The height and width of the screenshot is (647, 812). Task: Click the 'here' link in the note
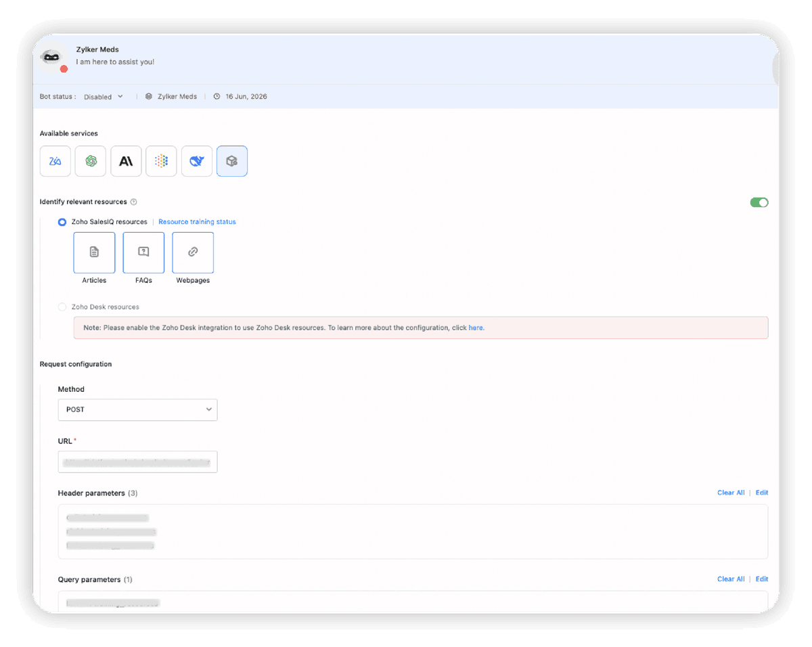(476, 328)
